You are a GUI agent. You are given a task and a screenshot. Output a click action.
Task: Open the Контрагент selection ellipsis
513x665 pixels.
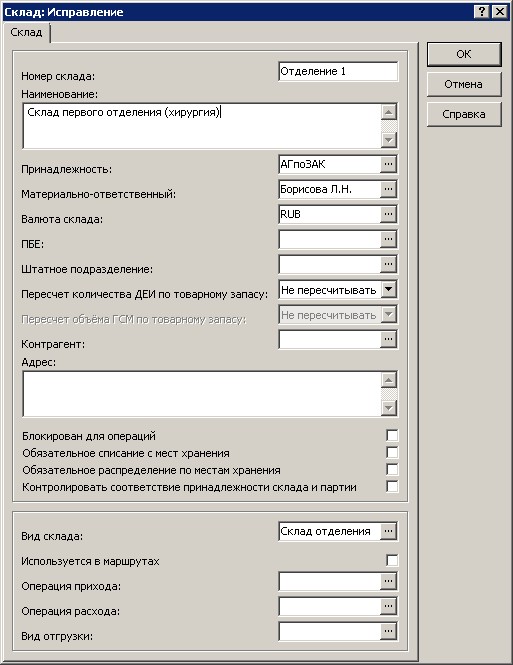tap(388, 339)
